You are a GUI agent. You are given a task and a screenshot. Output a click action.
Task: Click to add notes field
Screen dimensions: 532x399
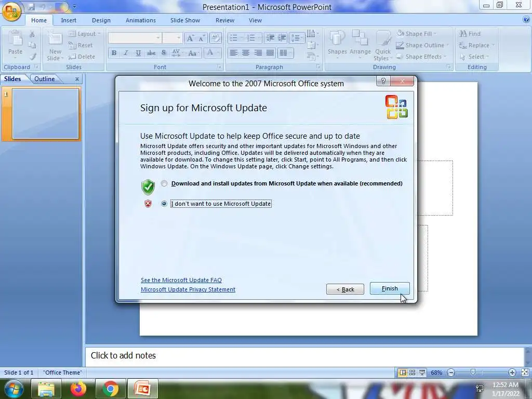(304, 355)
